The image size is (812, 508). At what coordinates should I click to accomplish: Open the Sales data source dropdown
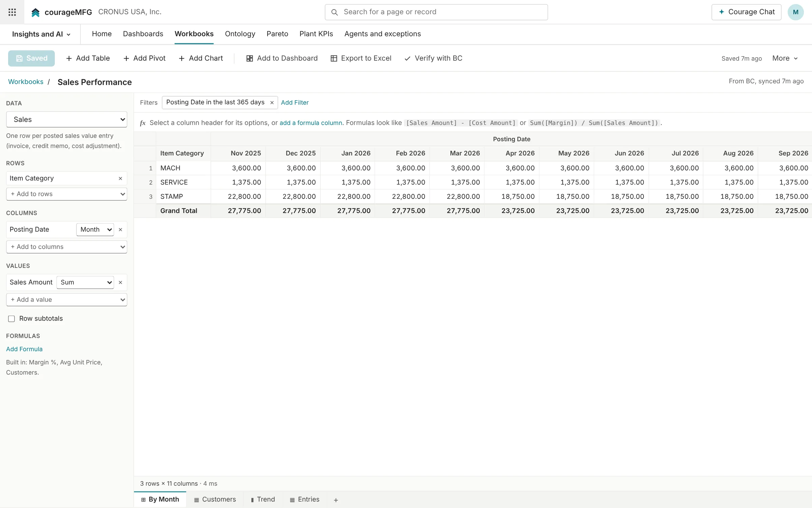tap(67, 120)
